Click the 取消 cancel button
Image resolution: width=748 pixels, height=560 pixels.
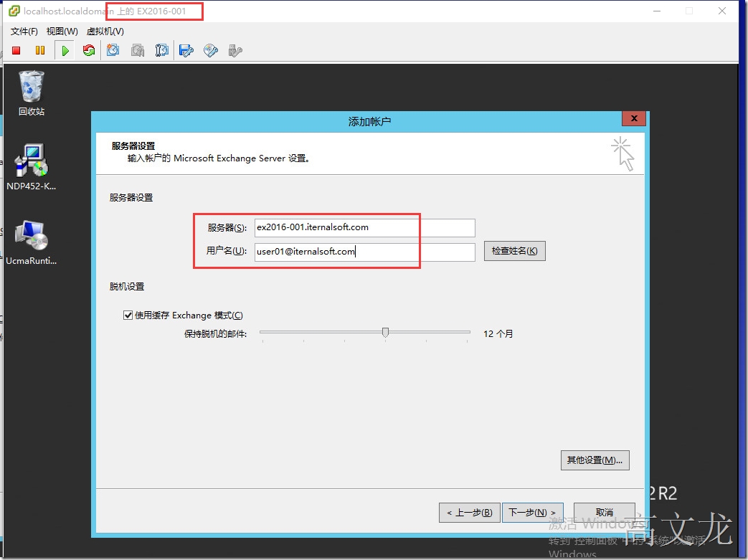point(605,513)
